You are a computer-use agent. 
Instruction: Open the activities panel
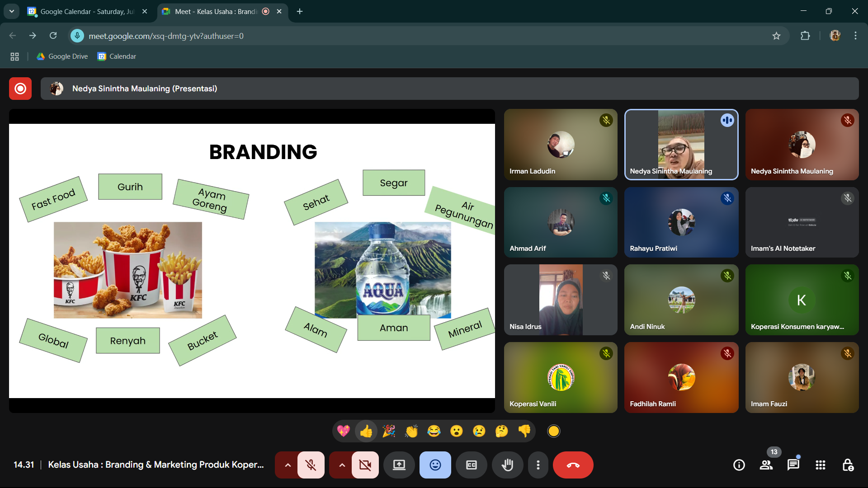[821, 465]
